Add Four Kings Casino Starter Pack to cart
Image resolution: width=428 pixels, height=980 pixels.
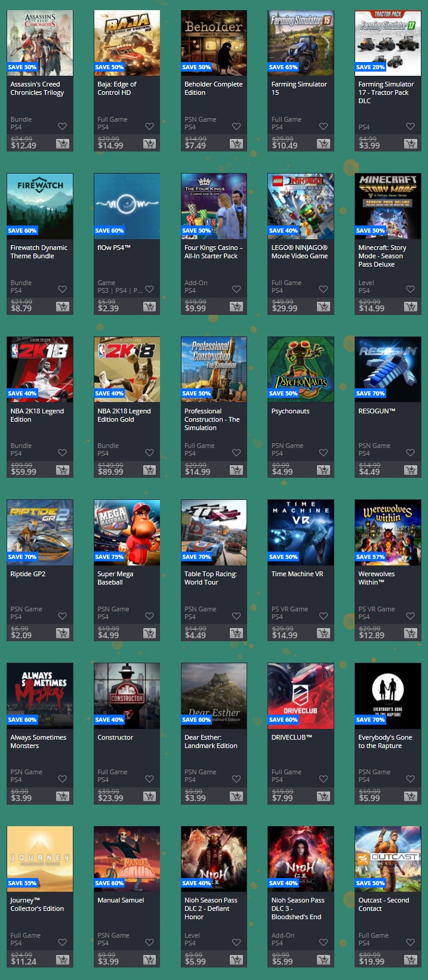(x=236, y=307)
